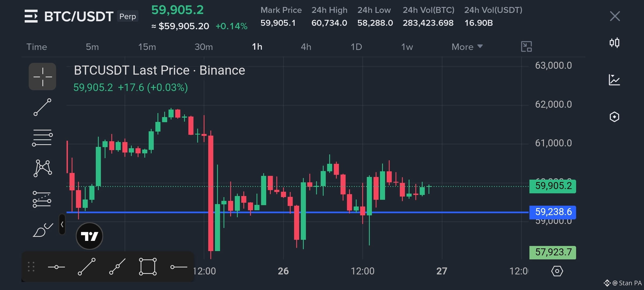The image size is (644, 290).
Task: Switch to the 5m interval
Action: pyautogui.click(x=92, y=47)
